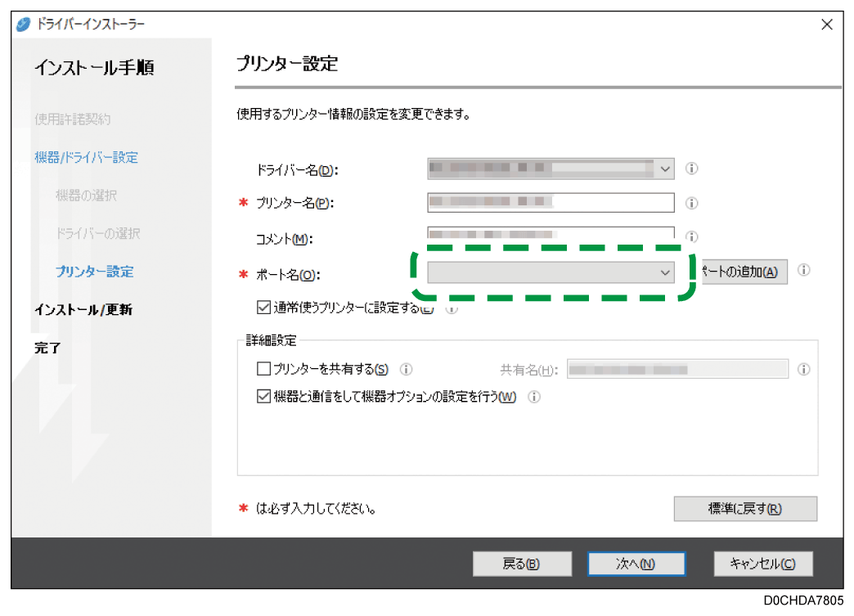Click the info icon after 機器と通信をして機器オプションの設定を行う
The width and height of the screenshot is (854, 616).
(534, 397)
